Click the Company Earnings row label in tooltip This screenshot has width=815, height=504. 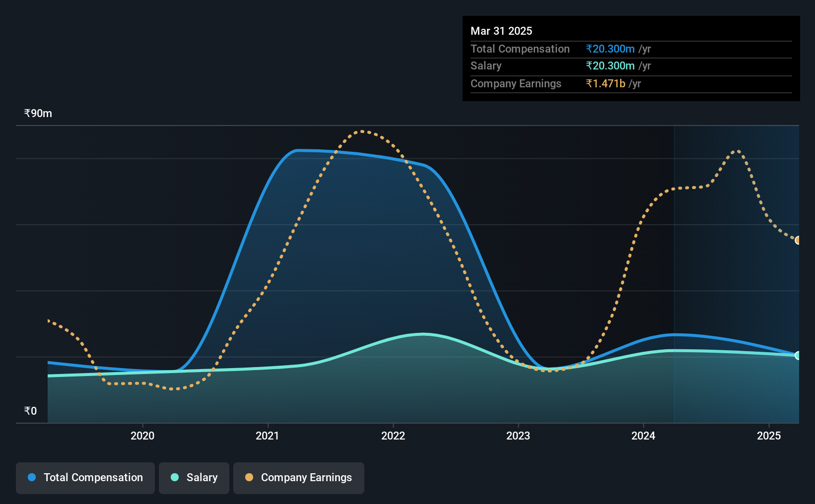[x=516, y=83]
